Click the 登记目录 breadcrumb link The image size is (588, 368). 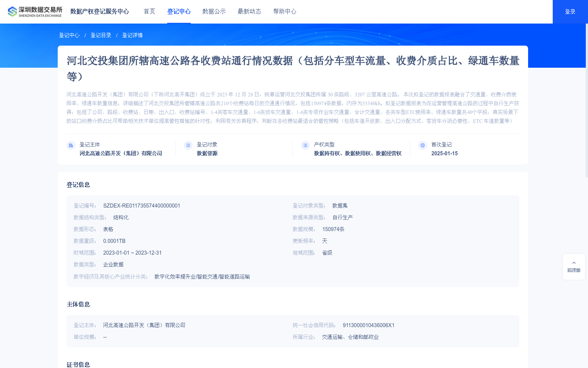101,35
